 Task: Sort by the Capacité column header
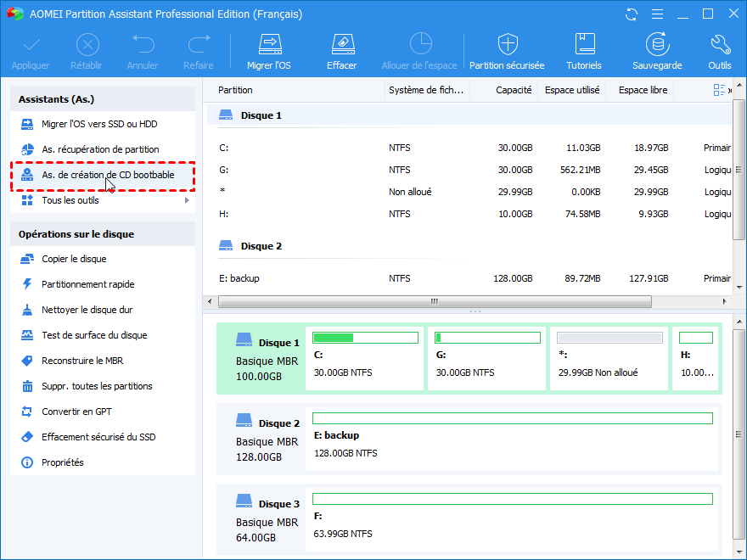pos(513,90)
